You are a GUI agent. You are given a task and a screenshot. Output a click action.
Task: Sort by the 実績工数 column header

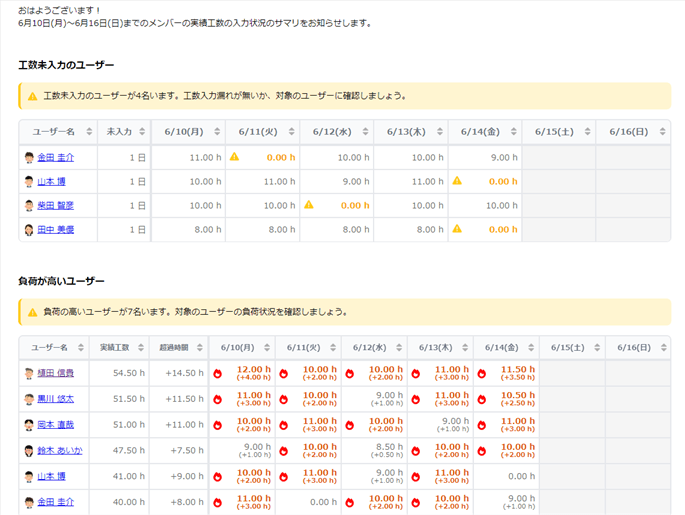tap(115, 347)
